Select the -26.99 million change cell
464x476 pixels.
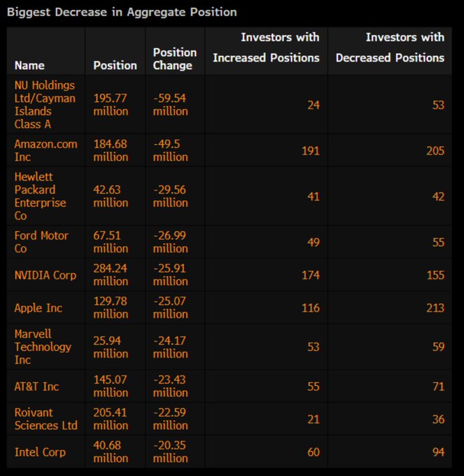point(170,242)
